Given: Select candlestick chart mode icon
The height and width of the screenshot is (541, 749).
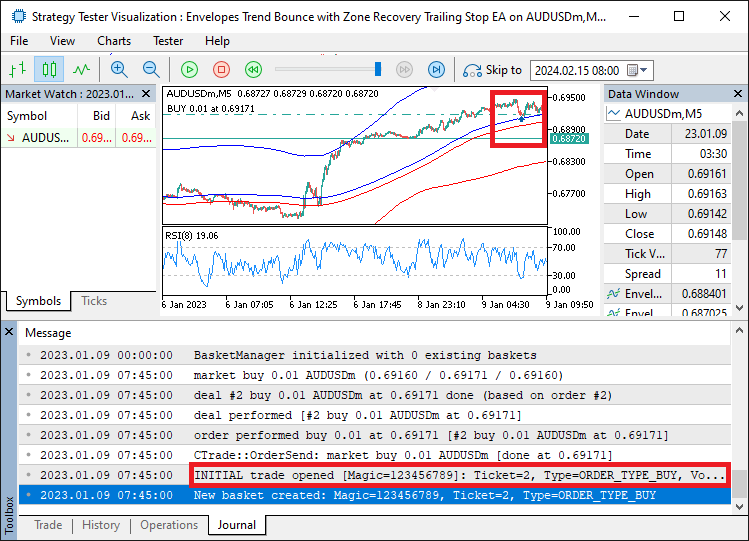Looking at the screenshot, I should 49,70.
